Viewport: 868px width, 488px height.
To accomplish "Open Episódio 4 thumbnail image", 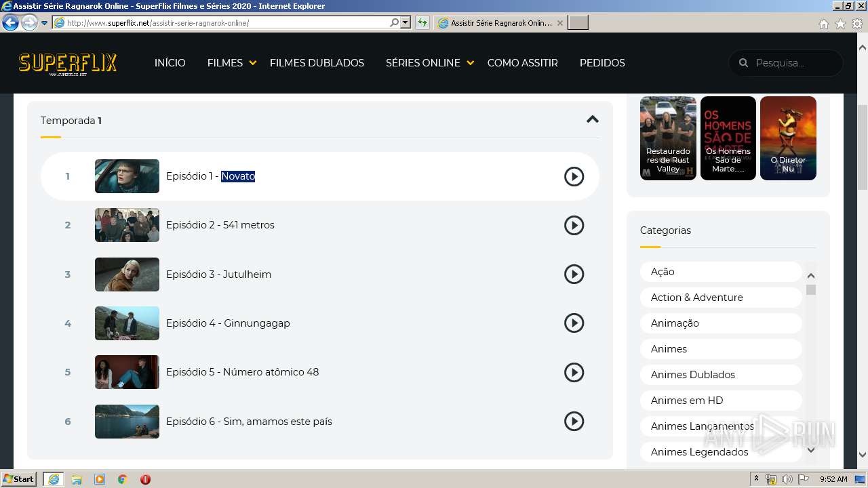I will coord(127,323).
